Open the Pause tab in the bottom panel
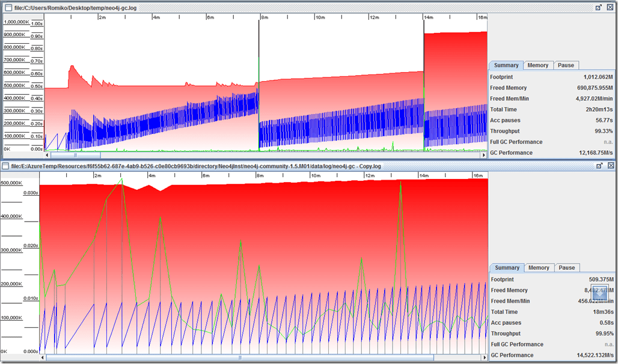The height and width of the screenshot is (364, 618). coord(566,268)
